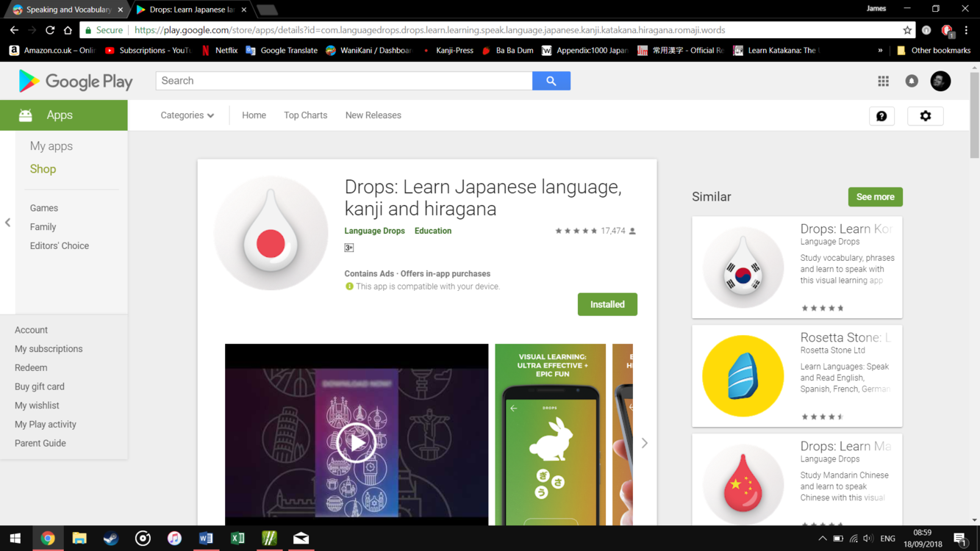Open the notifications bell
Viewport: 980px width, 551px height.
912,82
